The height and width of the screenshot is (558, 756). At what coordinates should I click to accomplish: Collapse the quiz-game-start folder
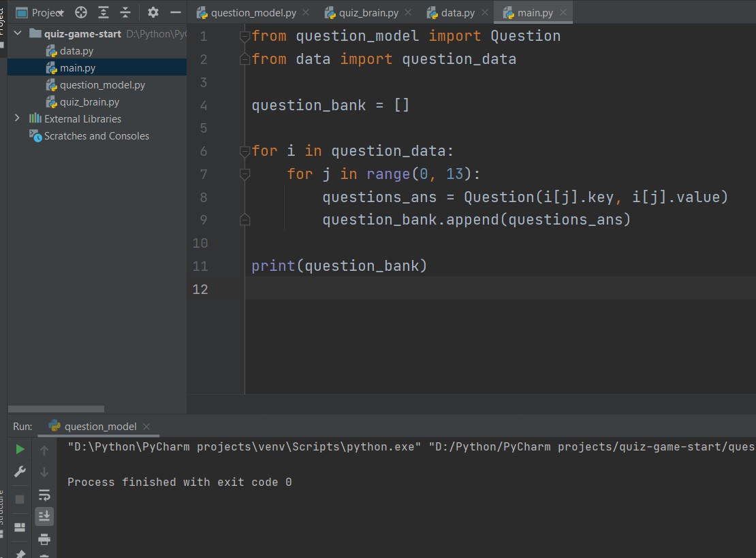(18, 33)
